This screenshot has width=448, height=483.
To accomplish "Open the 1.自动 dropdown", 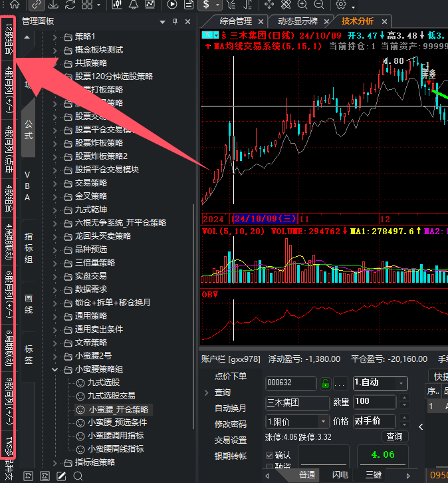I will tap(380, 383).
